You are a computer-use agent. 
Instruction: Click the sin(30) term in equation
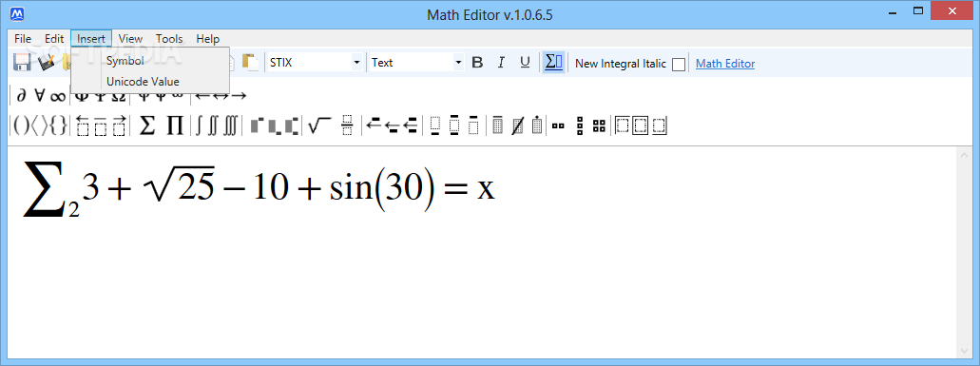pyautogui.click(x=382, y=188)
